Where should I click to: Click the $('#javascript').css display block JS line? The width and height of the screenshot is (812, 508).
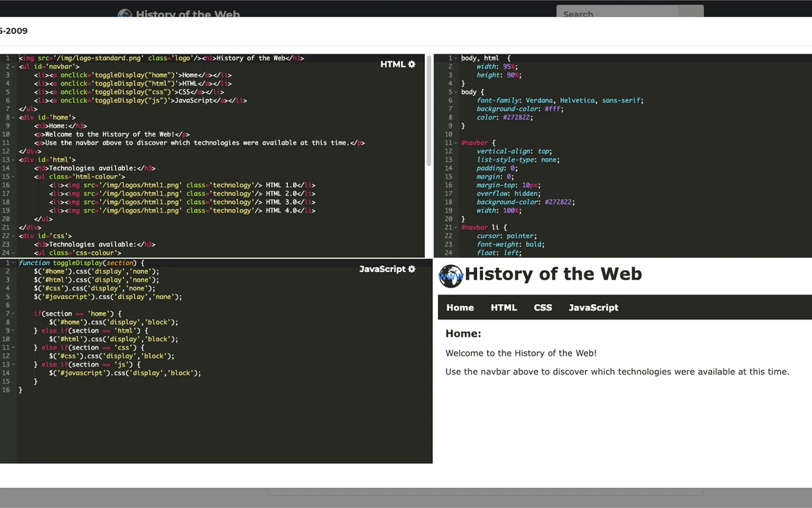(x=125, y=373)
